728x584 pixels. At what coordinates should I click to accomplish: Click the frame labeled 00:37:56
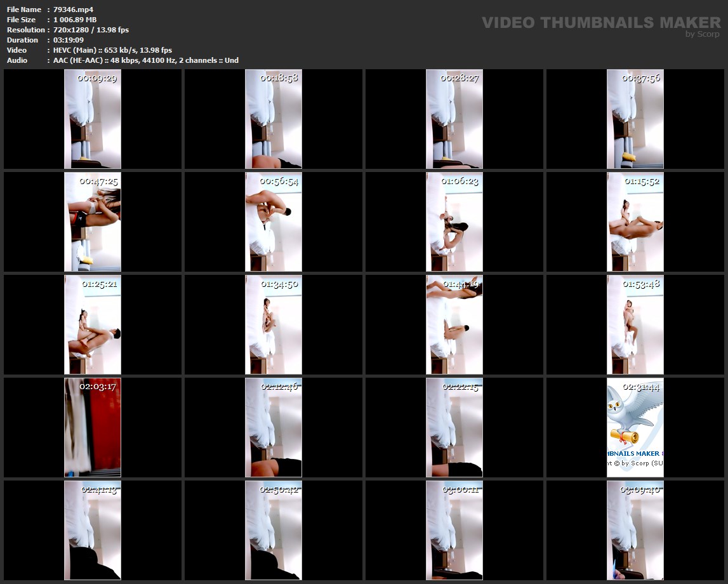(x=635, y=119)
